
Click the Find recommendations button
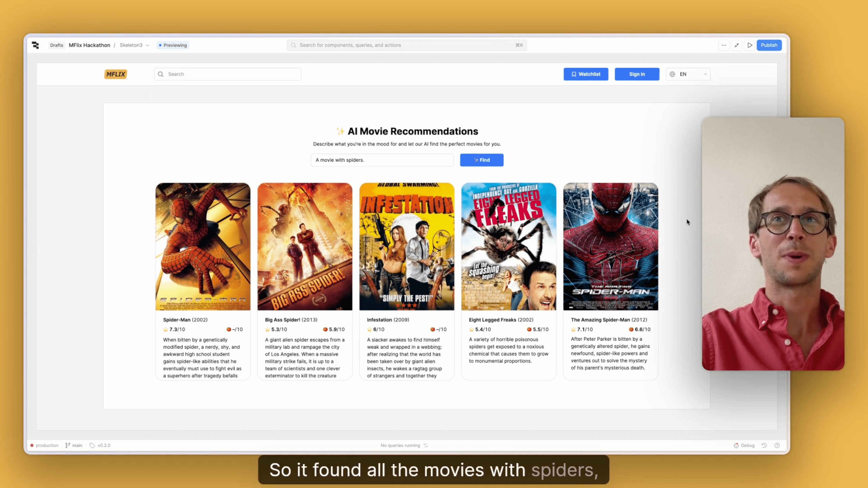(x=481, y=160)
